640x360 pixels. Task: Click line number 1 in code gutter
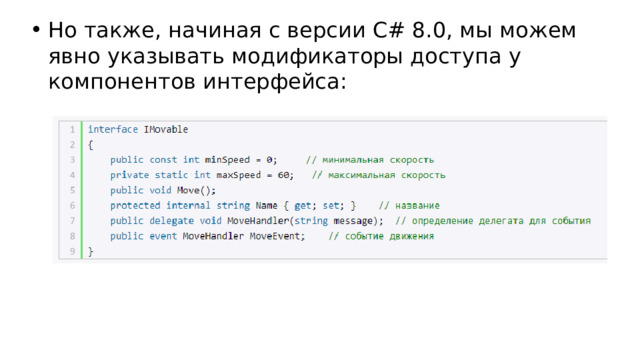[x=72, y=130]
